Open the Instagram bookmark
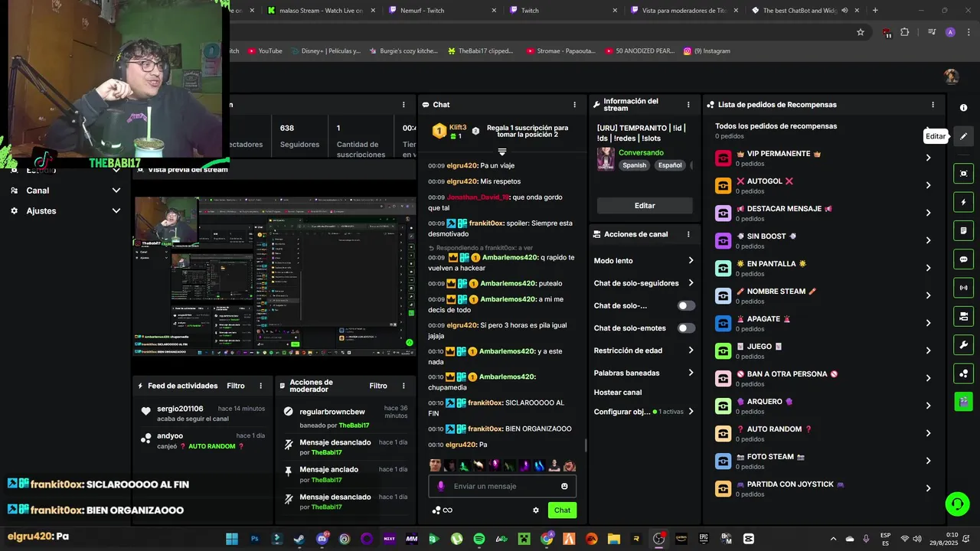This screenshot has height=551, width=980. [x=707, y=51]
